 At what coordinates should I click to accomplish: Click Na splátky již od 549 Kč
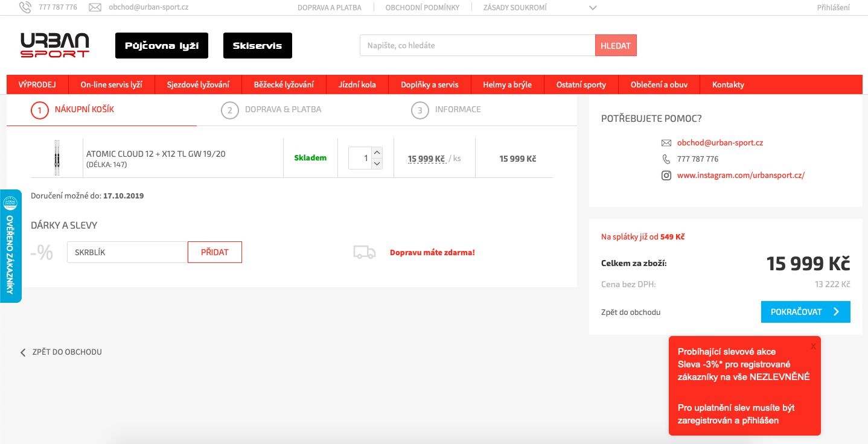point(643,237)
